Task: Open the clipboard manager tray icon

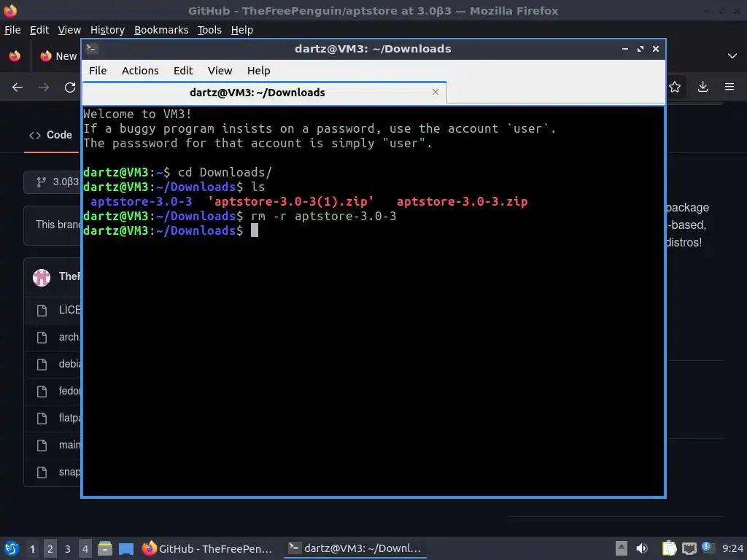Action: tap(669, 548)
